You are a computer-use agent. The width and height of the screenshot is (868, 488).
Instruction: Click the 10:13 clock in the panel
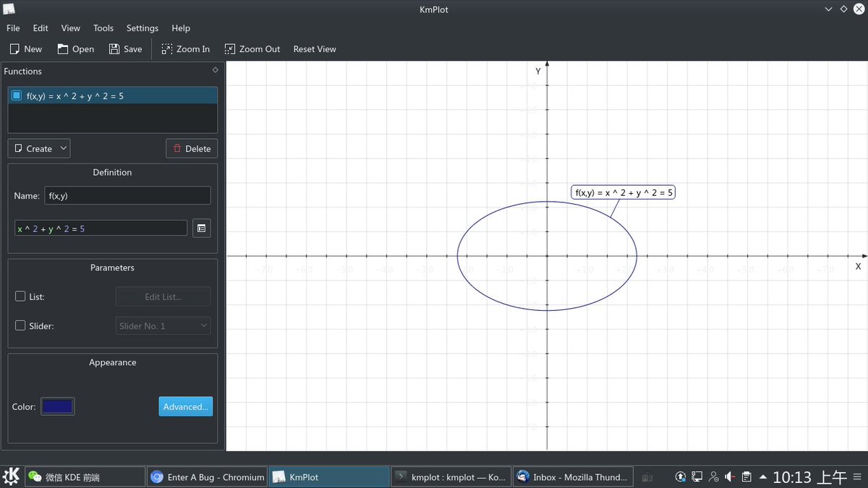pos(809,477)
